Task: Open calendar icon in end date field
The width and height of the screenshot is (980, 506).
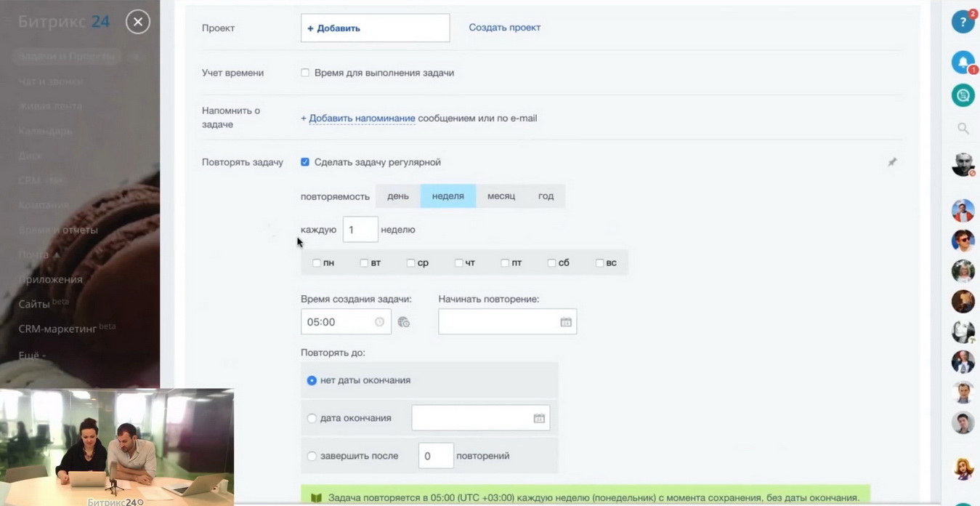Action: click(x=539, y=418)
